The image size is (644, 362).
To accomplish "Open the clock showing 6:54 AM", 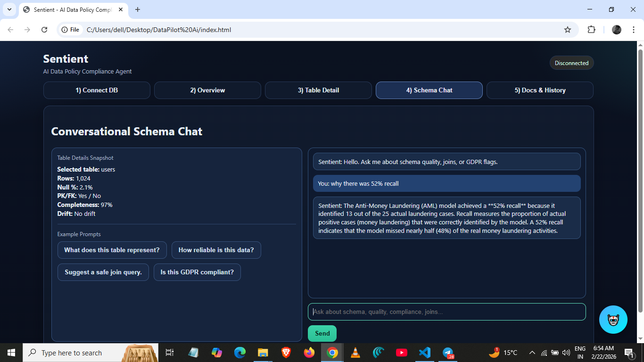I will pyautogui.click(x=604, y=353).
